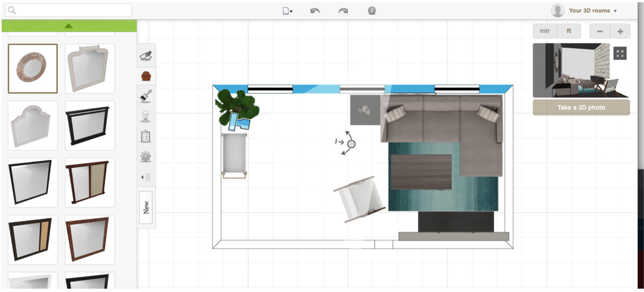644x292 pixels.
Task: Select the brown sliding panel mirror
Action: [x=90, y=182]
